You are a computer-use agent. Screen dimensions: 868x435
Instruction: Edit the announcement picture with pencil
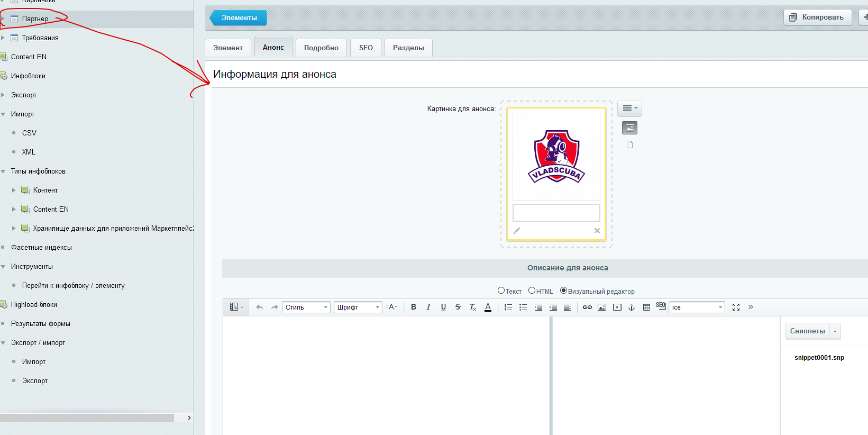pos(517,231)
